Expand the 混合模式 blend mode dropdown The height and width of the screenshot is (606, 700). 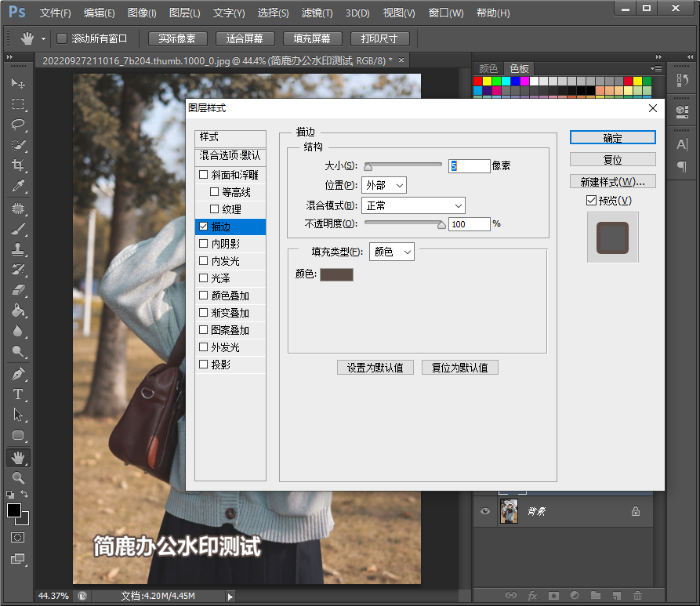[413, 205]
